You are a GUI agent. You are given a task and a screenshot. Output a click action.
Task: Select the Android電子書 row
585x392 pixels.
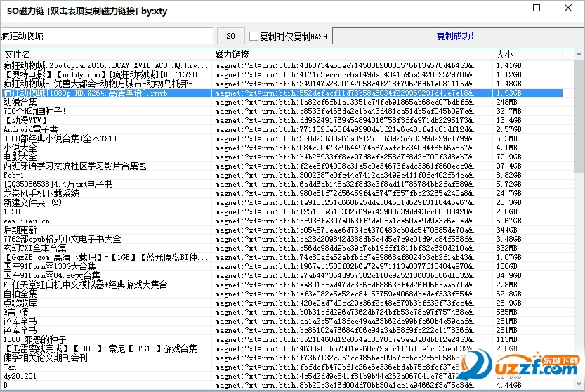click(x=282, y=129)
